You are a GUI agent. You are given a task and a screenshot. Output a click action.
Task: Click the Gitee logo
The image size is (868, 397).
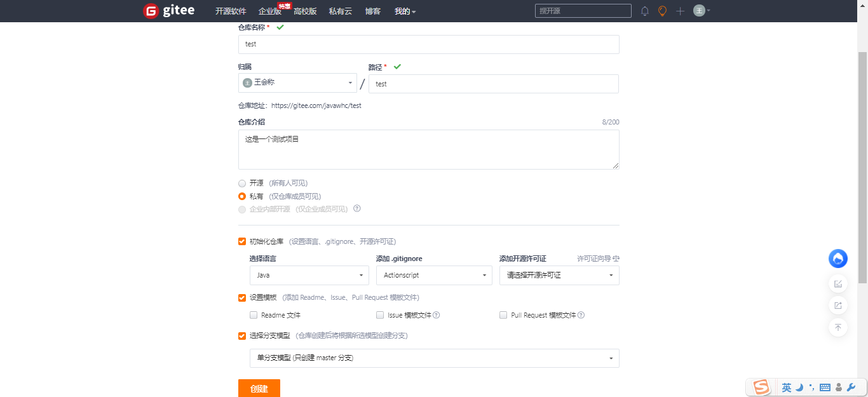coord(168,10)
